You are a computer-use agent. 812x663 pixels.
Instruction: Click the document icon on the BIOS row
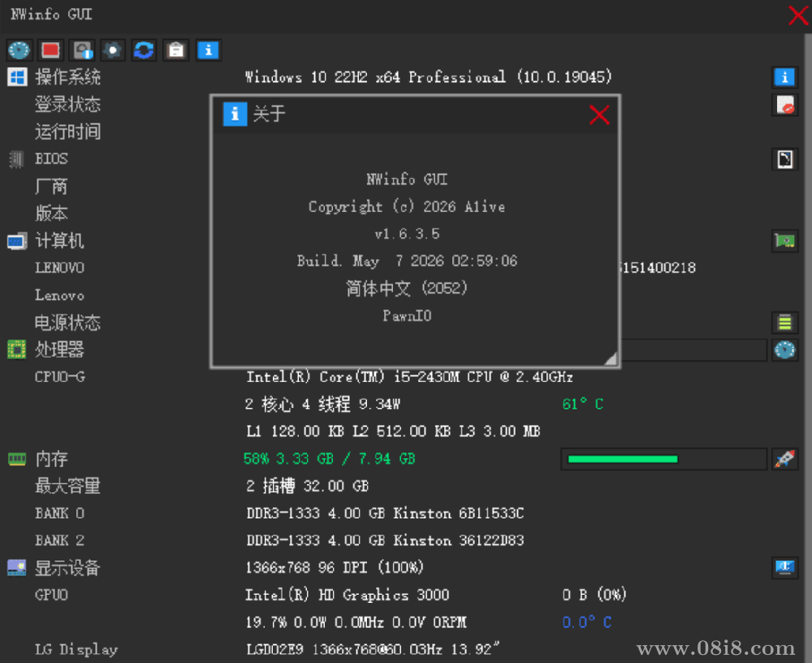click(784, 159)
